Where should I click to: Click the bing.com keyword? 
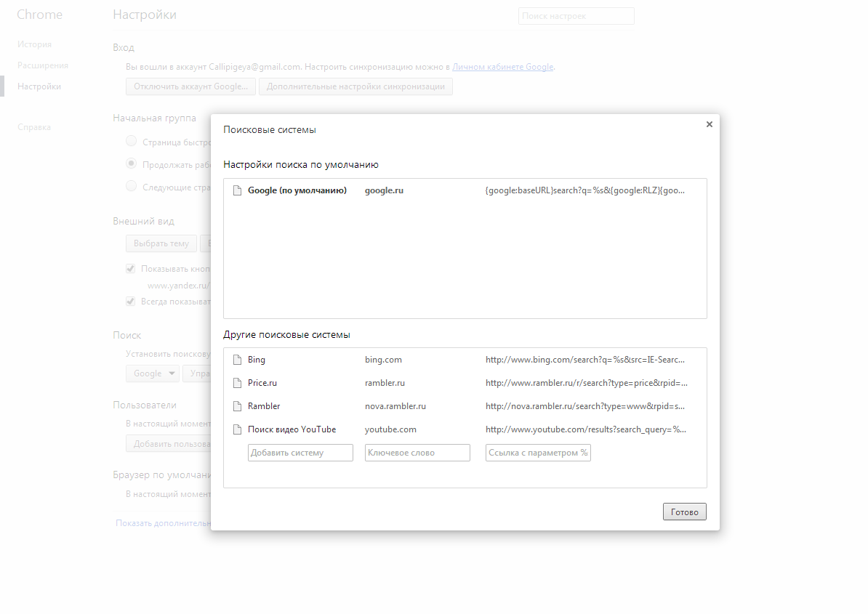pyautogui.click(x=383, y=360)
